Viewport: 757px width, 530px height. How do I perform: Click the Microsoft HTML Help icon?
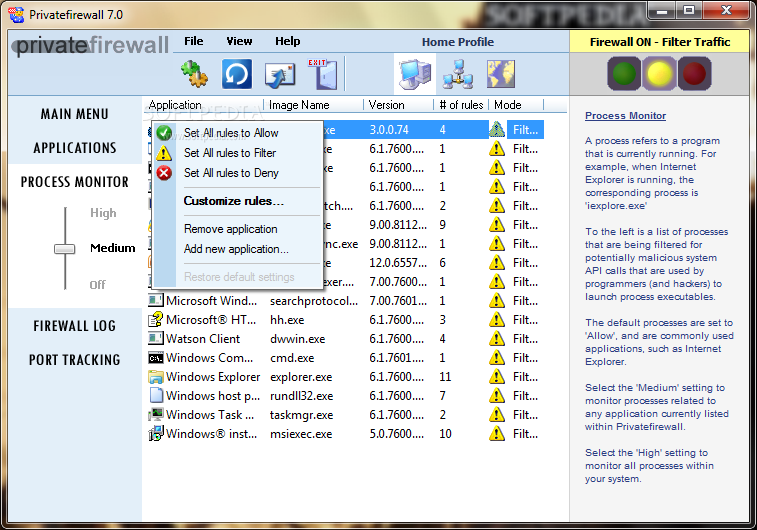pyautogui.click(x=155, y=320)
